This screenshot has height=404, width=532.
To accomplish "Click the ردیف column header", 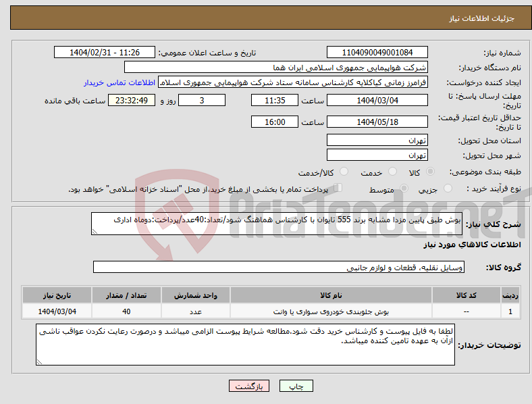I will [x=510, y=295].
